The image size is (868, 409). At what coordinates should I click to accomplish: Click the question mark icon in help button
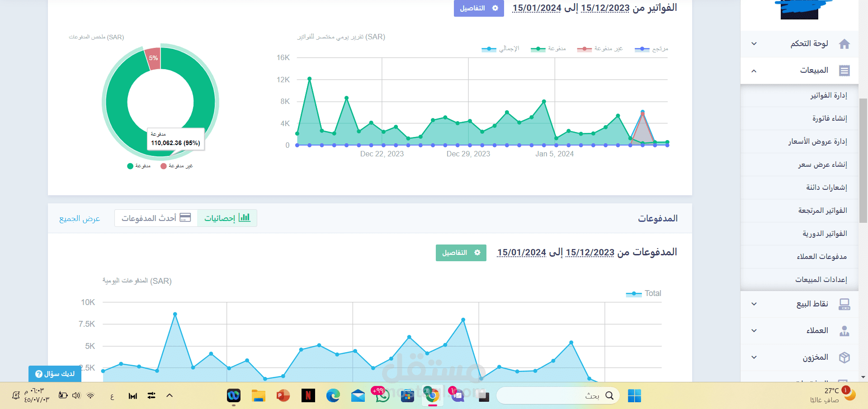39,374
